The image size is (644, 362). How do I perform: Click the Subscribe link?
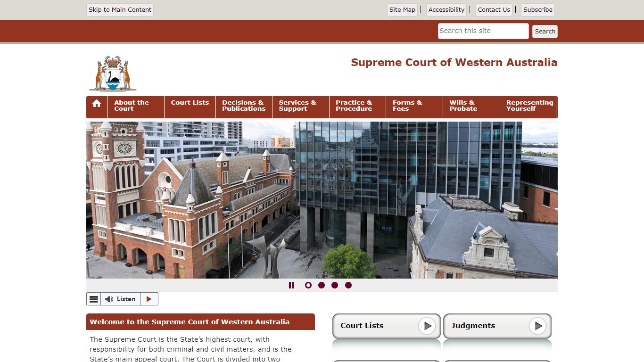[538, 10]
